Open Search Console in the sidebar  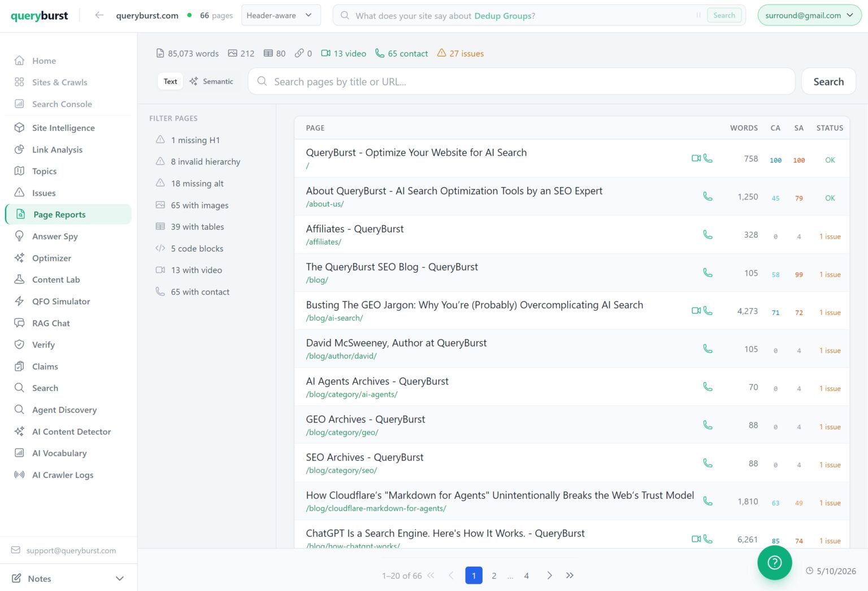[x=62, y=104]
